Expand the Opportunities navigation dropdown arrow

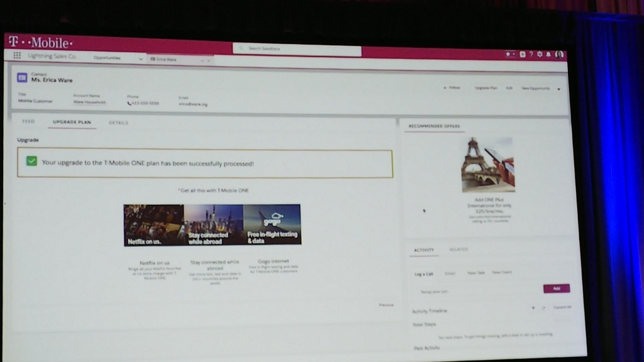[x=140, y=58]
